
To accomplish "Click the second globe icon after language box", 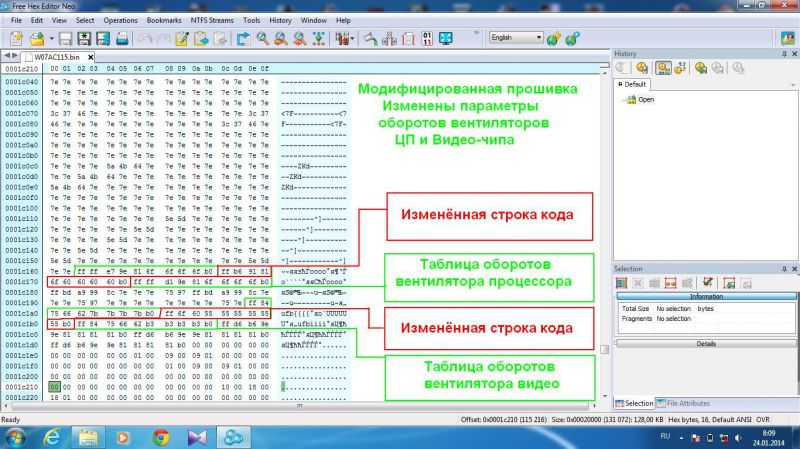I will (572, 38).
